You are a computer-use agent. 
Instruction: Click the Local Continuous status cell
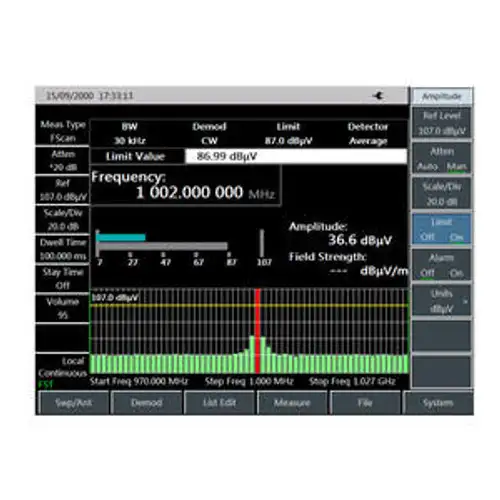point(63,367)
